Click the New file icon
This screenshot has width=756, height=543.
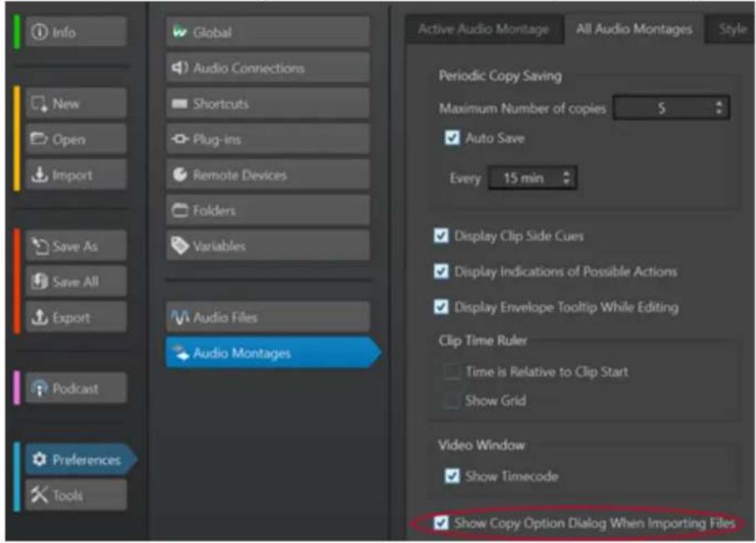click(39, 104)
